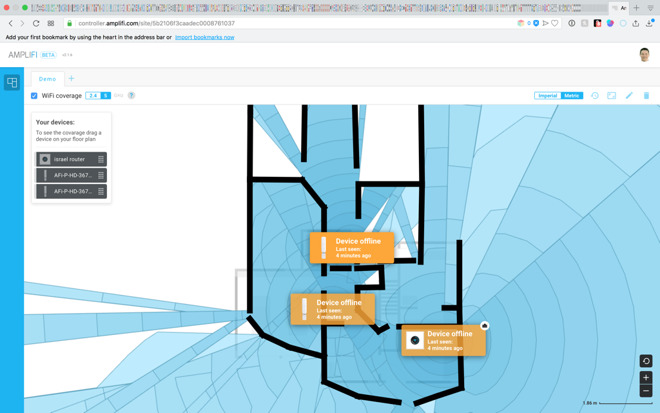This screenshot has height=413, width=660.
Task: Select the 5 GHz band
Action: coord(106,96)
